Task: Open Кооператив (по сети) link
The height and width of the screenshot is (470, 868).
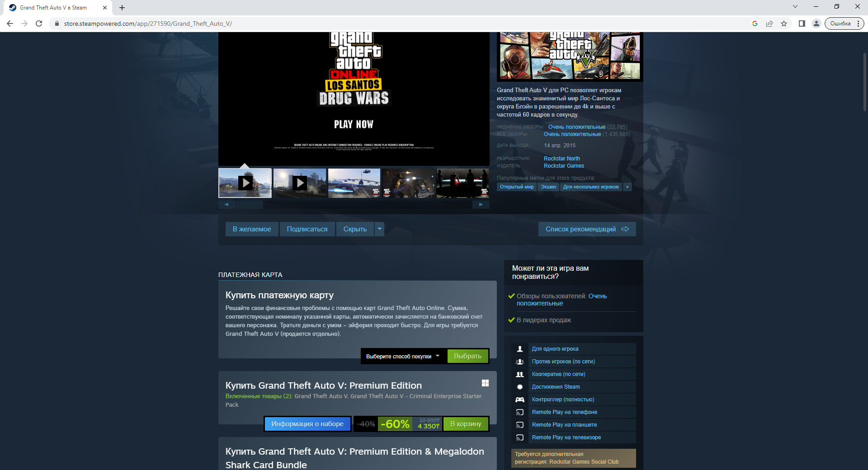Action: [x=559, y=374]
